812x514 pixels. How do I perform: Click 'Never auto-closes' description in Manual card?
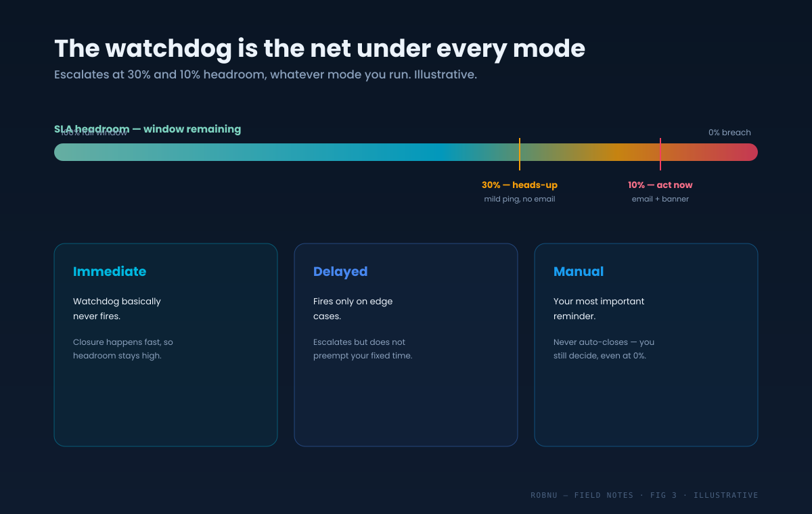tap(604, 349)
